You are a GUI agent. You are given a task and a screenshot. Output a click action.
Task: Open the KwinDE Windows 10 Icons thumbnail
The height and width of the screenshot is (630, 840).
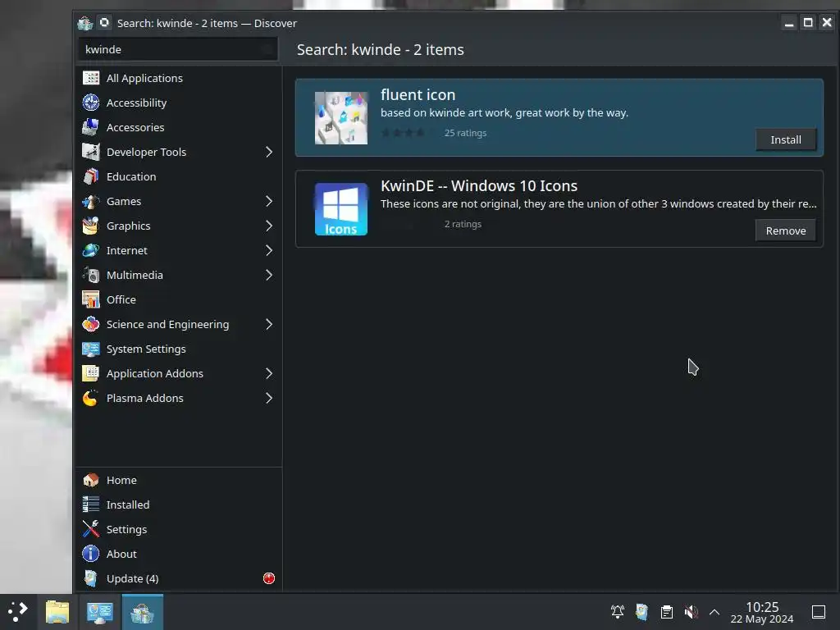click(x=341, y=209)
